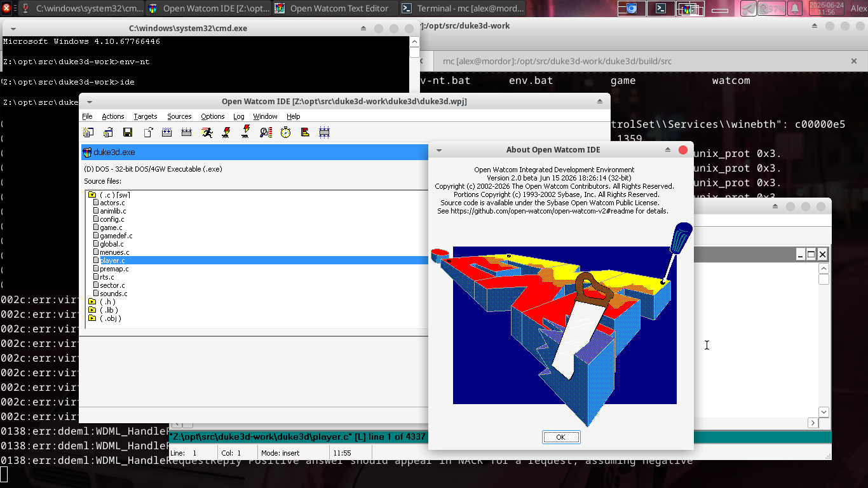The height and width of the screenshot is (488, 868).
Task: Collapse the (.c) source files folder
Action: (92, 194)
